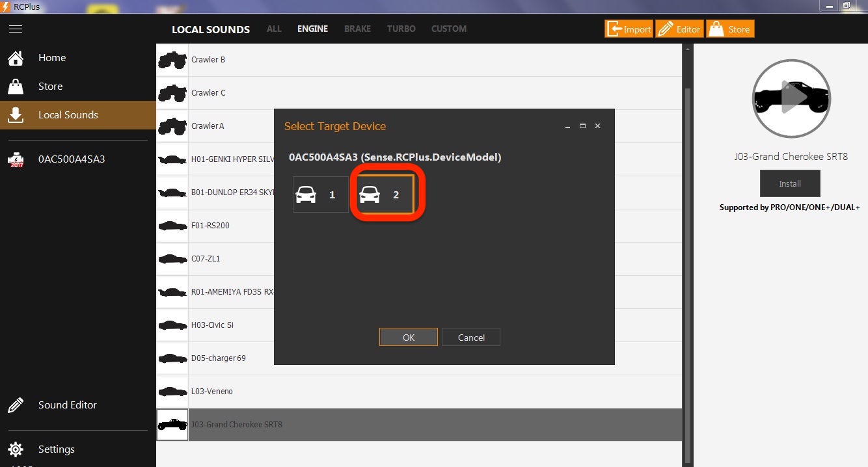868x467 pixels.
Task: Select the 0AC500A4SA3 device engine icon
Action: pos(16,159)
